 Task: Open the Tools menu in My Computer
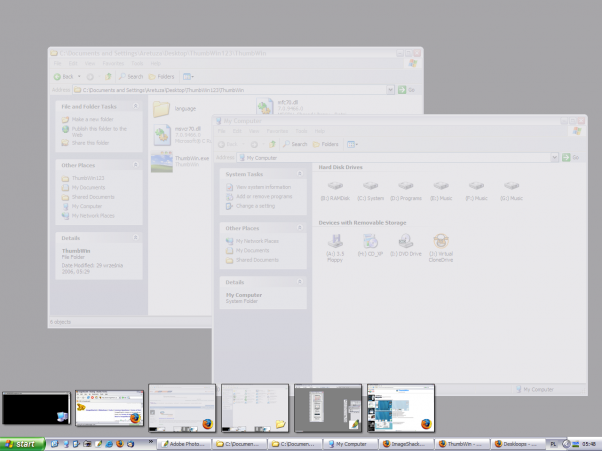(299, 131)
